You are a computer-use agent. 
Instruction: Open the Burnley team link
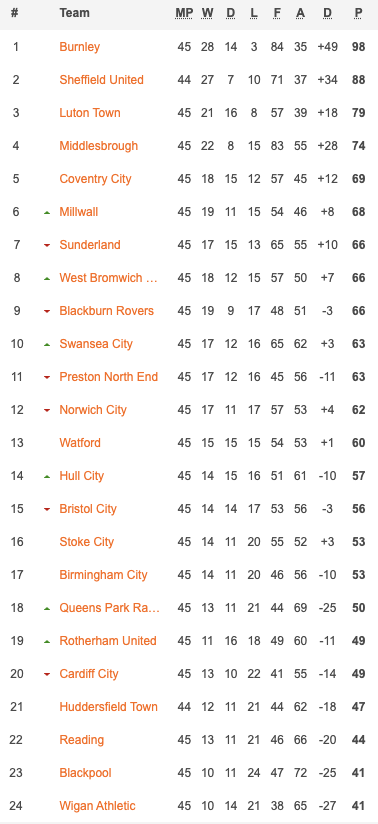point(79,47)
